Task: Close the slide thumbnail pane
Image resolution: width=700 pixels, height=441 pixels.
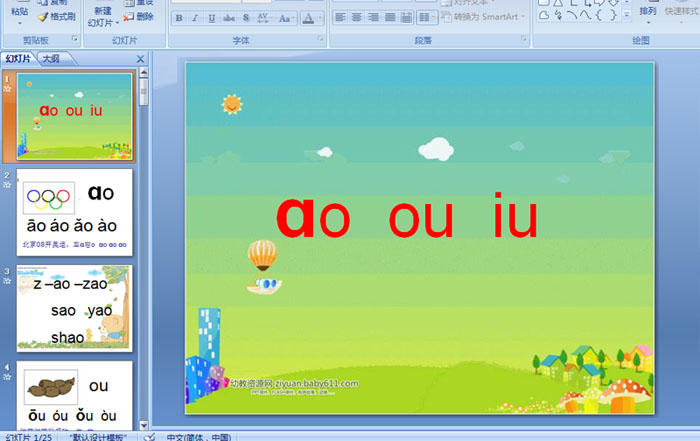Action: (x=140, y=59)
